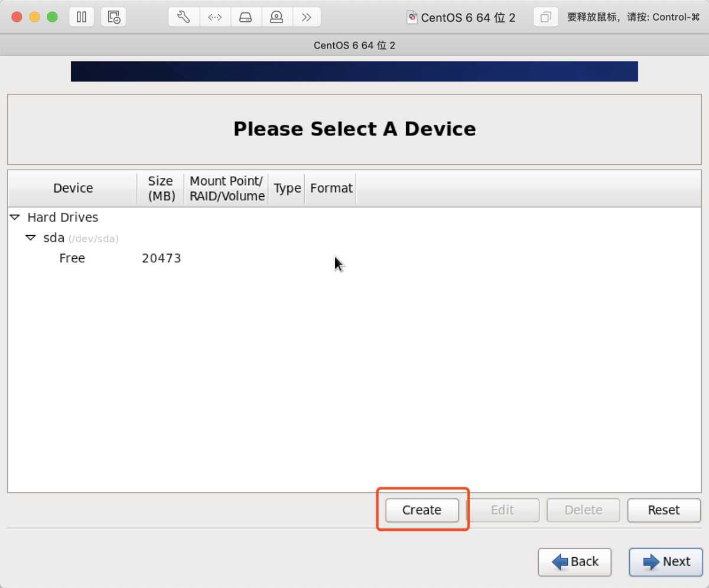The image size is (709, 588).
Task: Enter unity/full-screen window mode icon
Action: (x=546, y=17)
